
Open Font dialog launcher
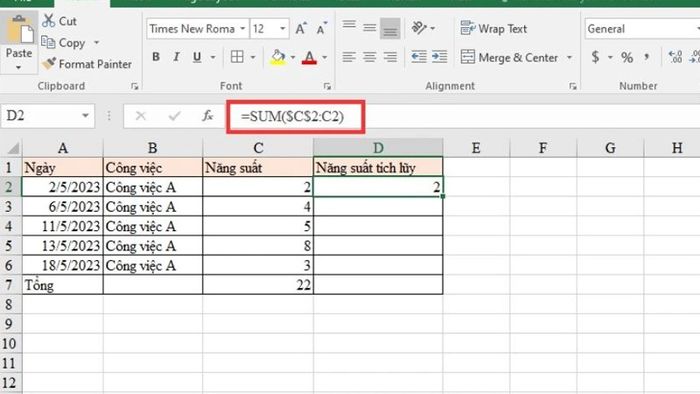point(327,87)
